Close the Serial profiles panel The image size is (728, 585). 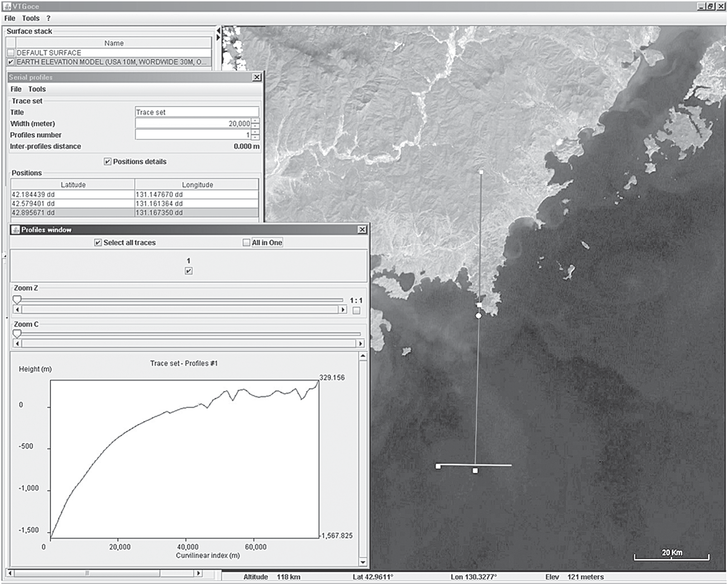[x=257, y=77]
